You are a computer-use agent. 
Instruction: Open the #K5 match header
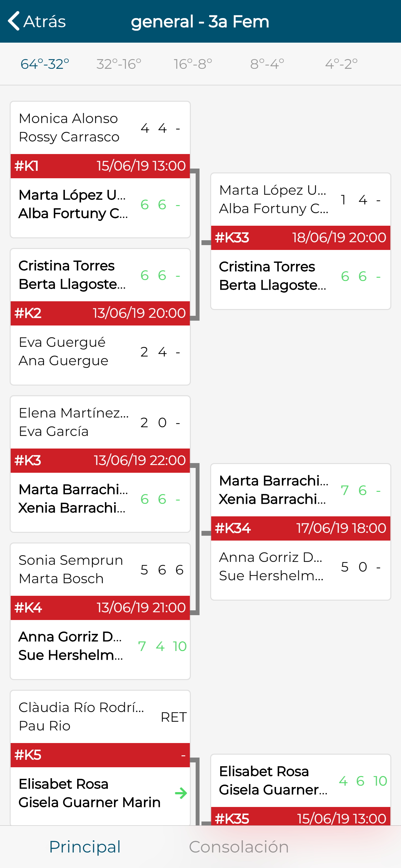pos(100,755)
